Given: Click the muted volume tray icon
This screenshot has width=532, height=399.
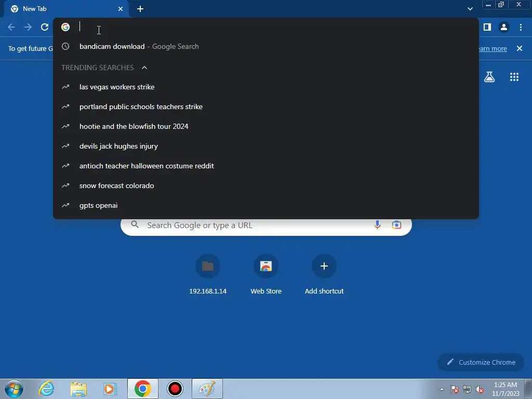Looking at the screenshot, I should tap(480, 390).
